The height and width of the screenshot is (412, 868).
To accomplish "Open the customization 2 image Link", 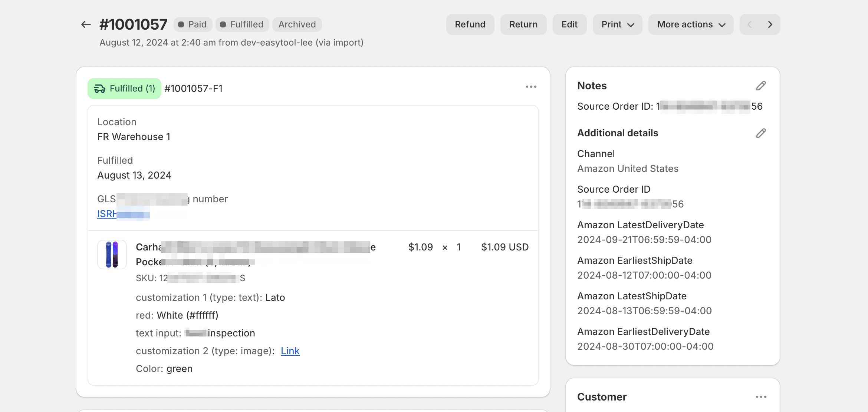I will [x=290, y=351].
